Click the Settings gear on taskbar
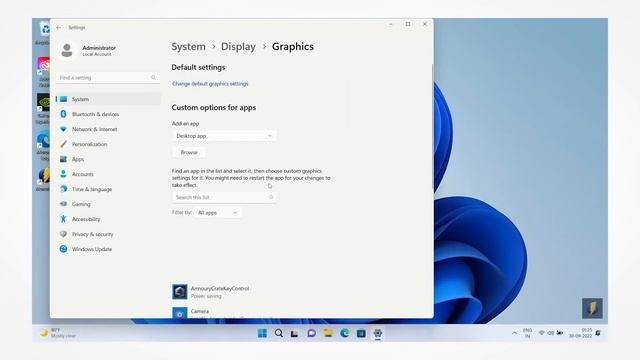The image size is (640, 360). [378, 333]
